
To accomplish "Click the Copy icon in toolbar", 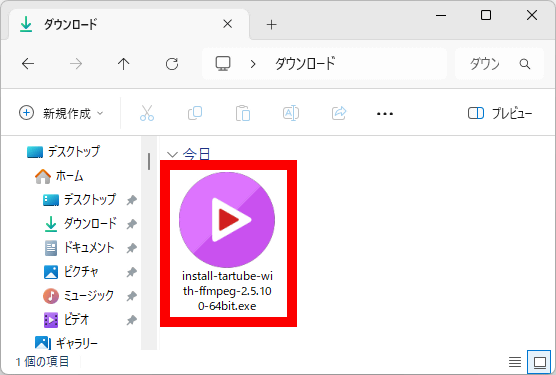I will pyautogui.click(x=195, y=113).
